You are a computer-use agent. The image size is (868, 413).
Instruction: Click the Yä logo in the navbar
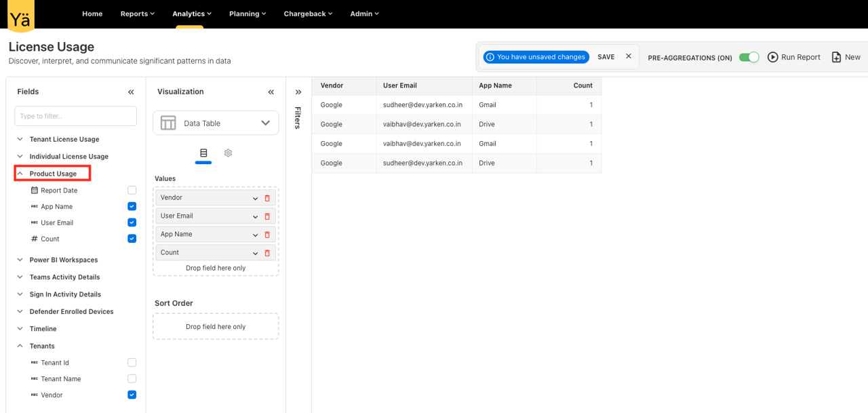[20, 16]
